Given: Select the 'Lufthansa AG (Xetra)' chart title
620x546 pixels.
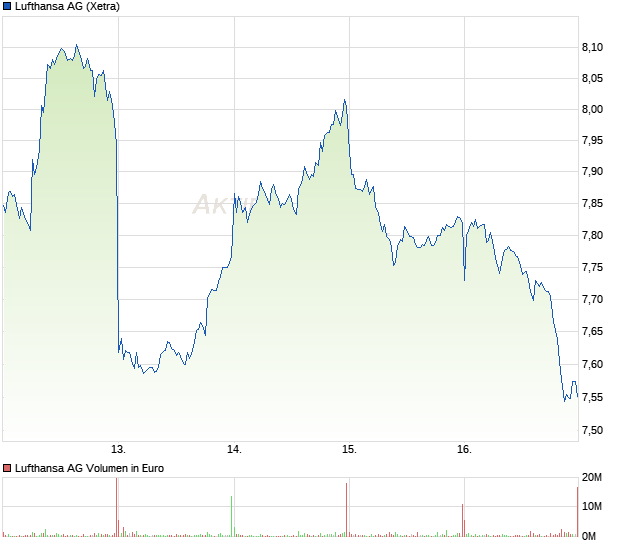Looking at the screenshot, I should (x=67, y=6).
